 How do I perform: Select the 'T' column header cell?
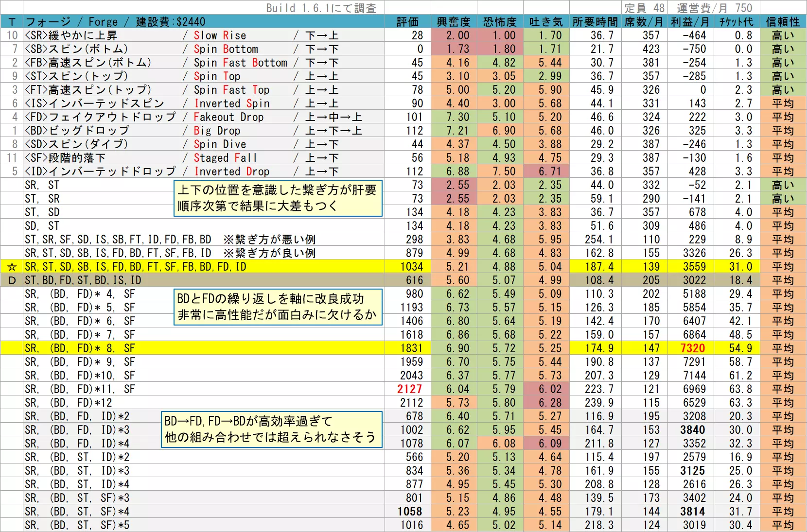[x=12, y=21]
